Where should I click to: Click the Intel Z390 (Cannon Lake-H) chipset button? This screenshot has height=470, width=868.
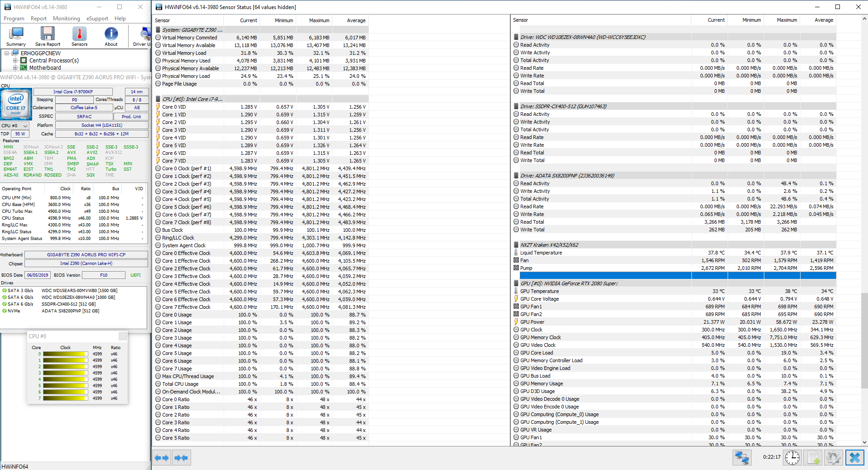click(86, 264)
